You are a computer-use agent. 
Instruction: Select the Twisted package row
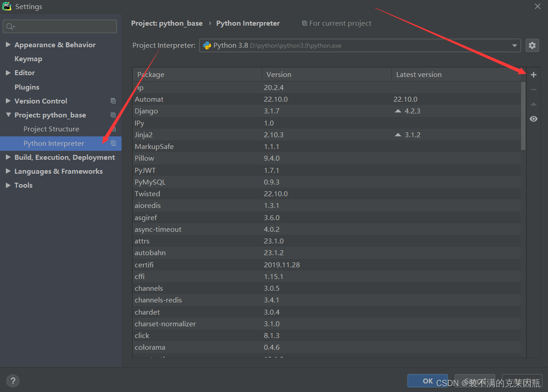point(326,194)
